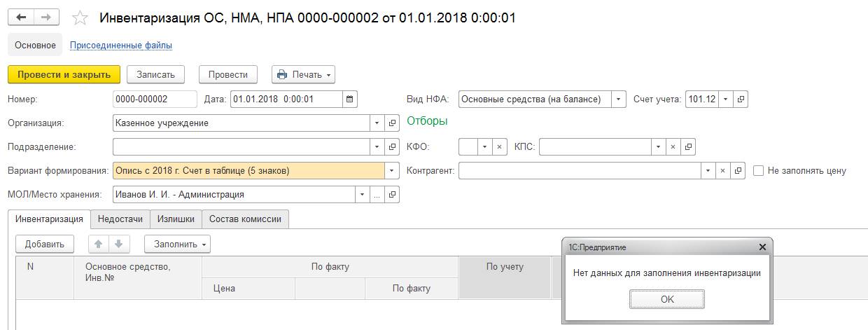Click the back navigation arrow
Screen dimensions: 868x330
tap(21, 18)
